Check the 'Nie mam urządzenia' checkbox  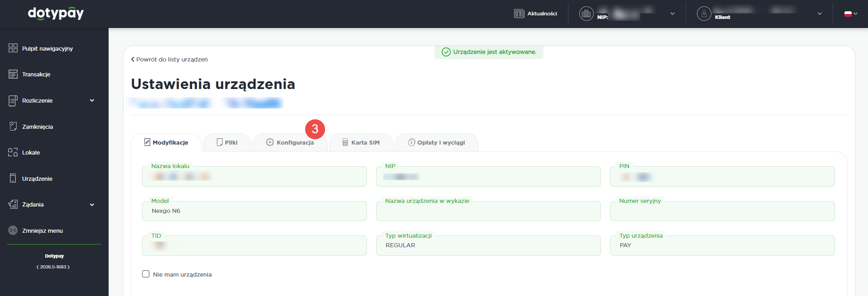(x=146, y=274)
